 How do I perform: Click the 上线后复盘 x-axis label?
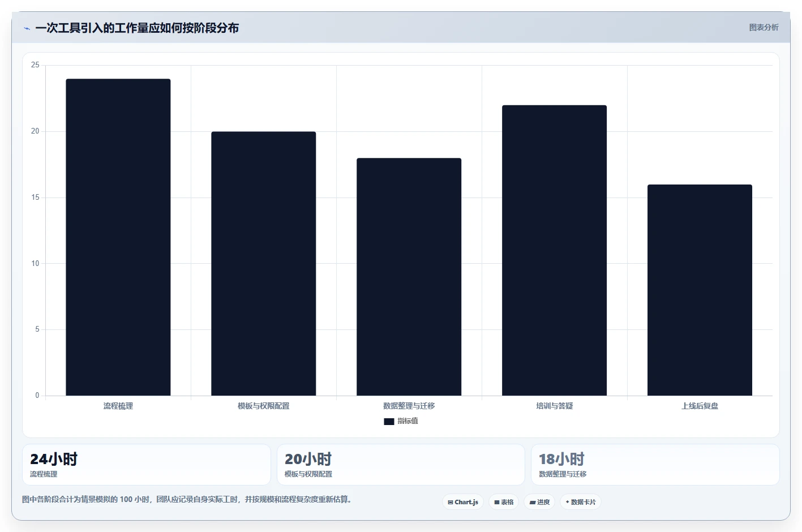point(700,406)
